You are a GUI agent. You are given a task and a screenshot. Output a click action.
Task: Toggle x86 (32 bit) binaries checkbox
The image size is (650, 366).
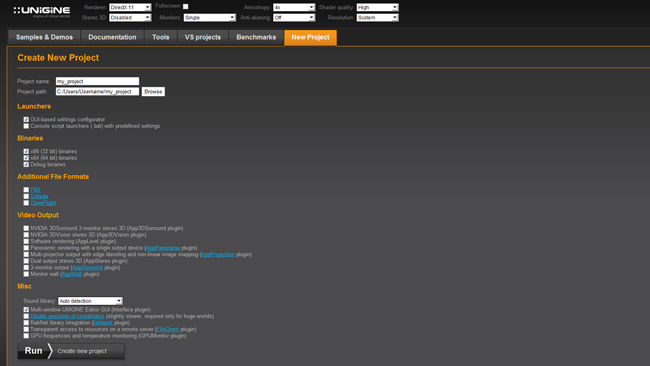click(x=26, y=151)
